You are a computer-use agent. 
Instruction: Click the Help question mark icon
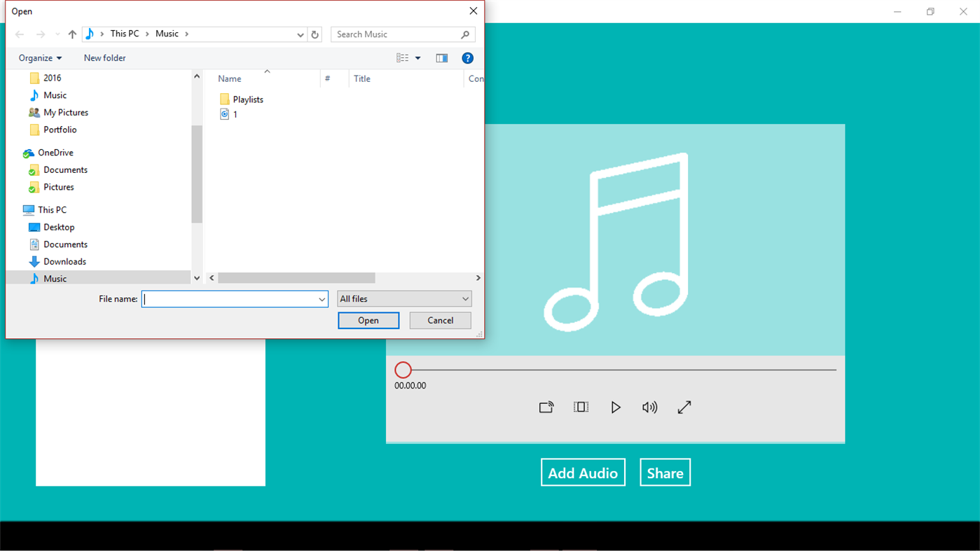467,57
